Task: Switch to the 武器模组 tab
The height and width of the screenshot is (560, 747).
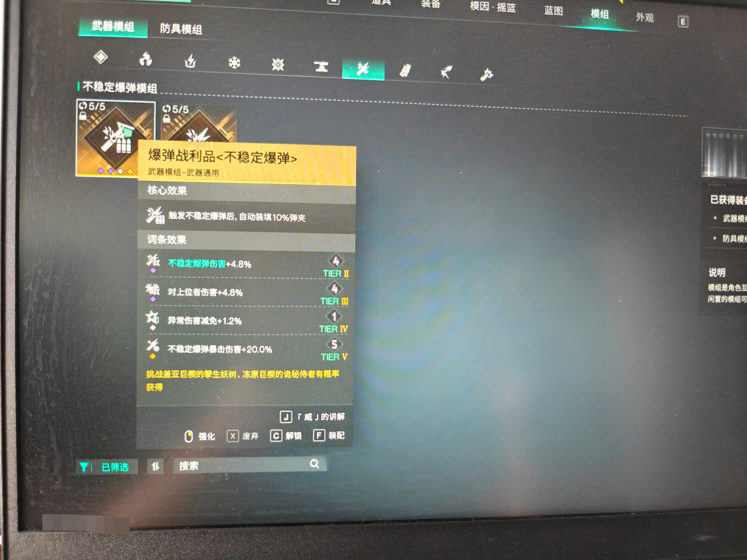Action: point(113,26)
